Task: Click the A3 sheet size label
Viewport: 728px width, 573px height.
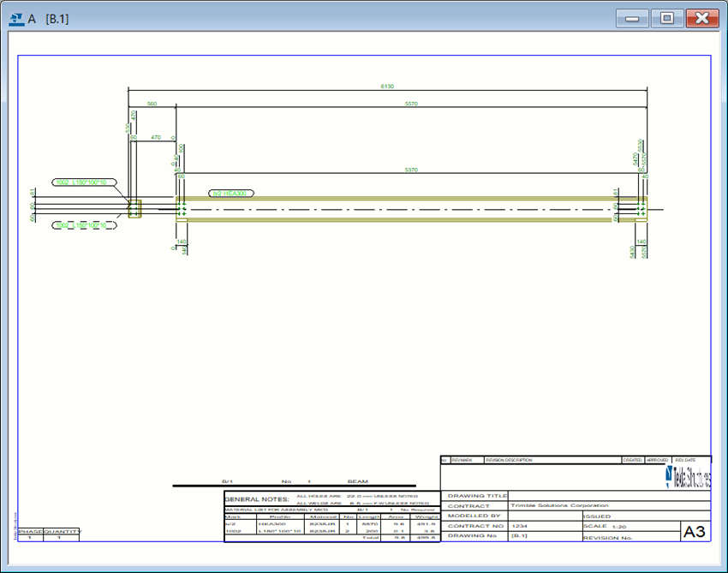Action: pos(695,533)
